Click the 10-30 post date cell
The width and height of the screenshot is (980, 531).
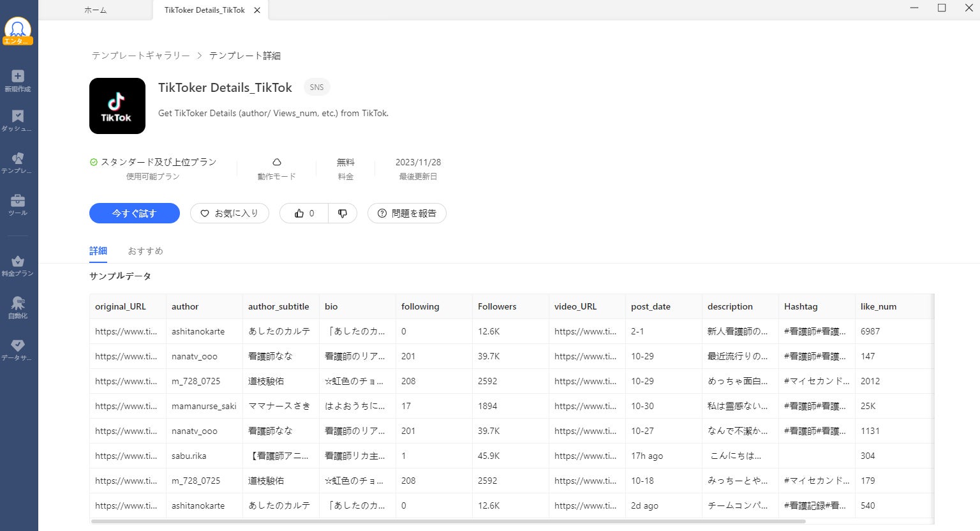[x=664, y=406]
